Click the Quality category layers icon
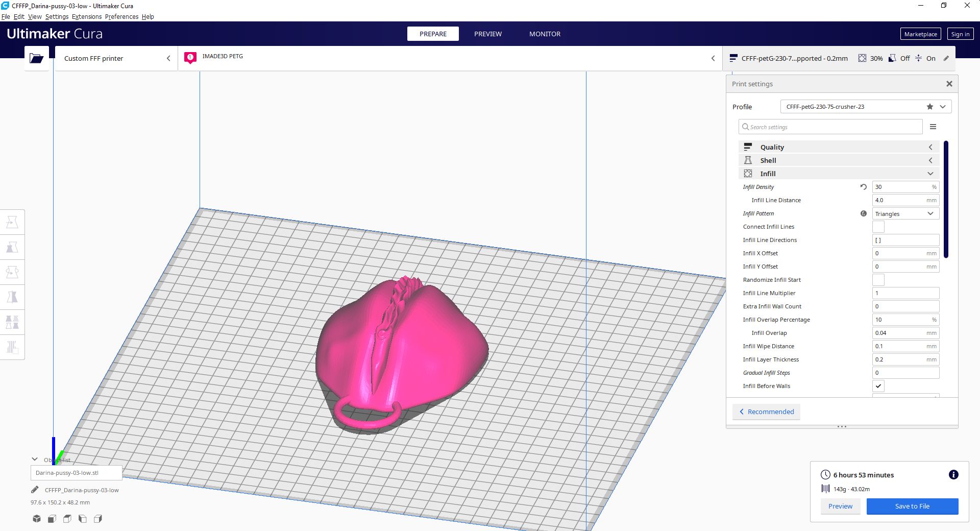 coord(748,147)
